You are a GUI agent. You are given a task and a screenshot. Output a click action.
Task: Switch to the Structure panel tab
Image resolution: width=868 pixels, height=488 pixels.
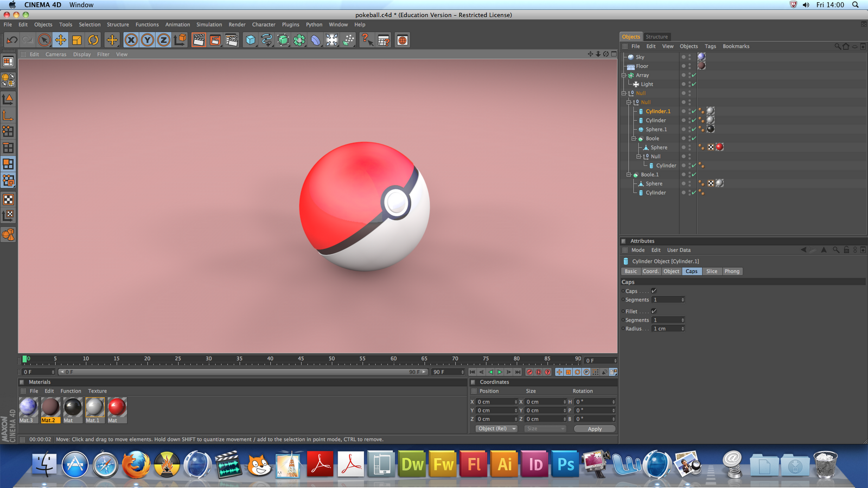coord(656,37)
